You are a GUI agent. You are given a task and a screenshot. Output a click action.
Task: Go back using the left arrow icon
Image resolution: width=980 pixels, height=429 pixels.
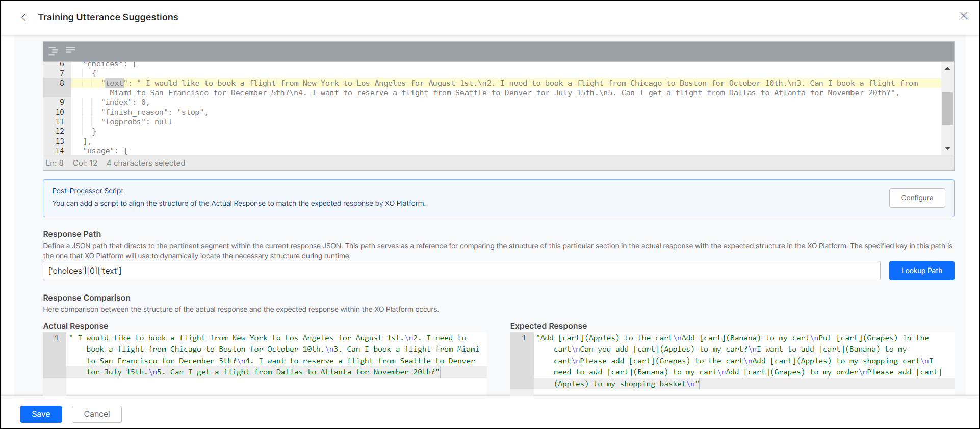23,17
